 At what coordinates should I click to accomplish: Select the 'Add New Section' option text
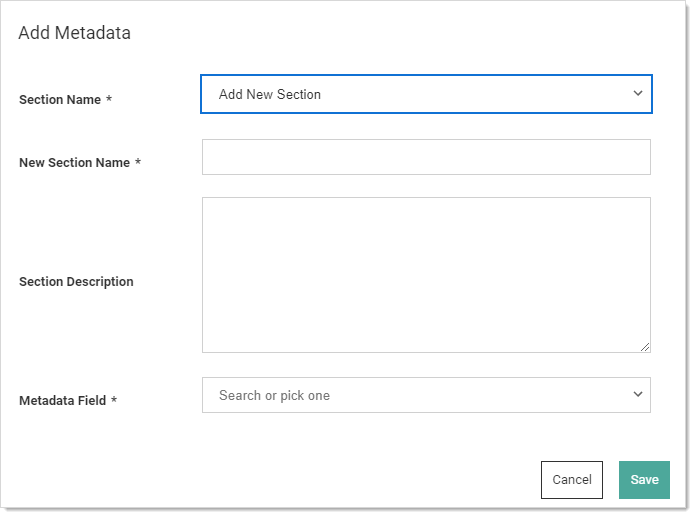click(270, 94)
